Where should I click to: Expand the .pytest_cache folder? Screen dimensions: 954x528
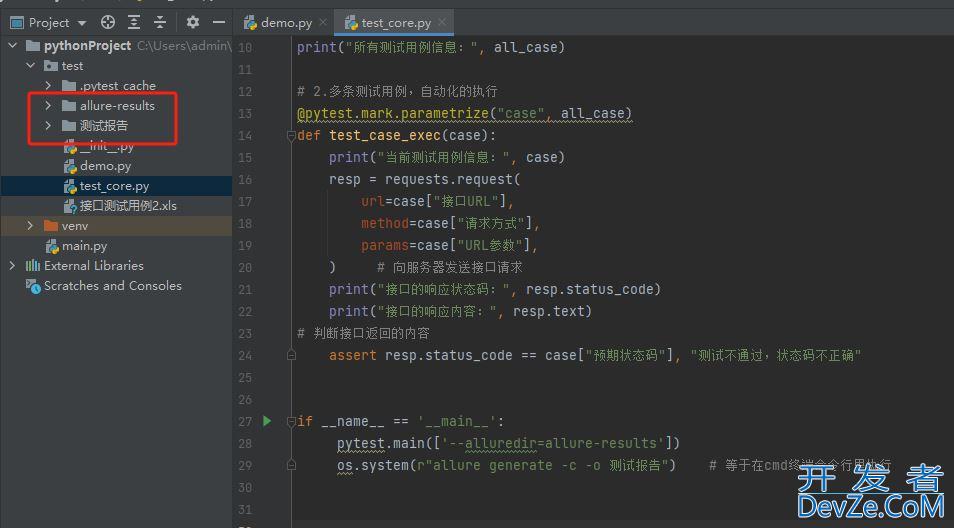pos(48,86)
